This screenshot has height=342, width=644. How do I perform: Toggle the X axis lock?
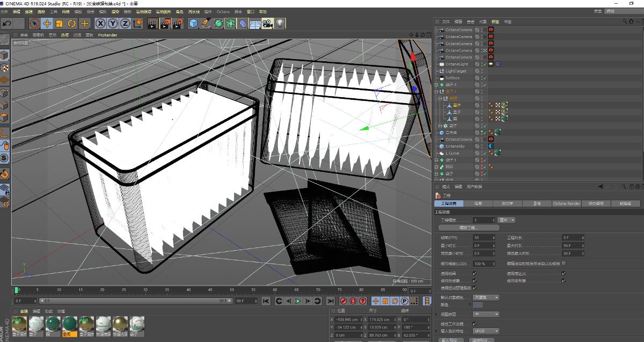click(x=100, y=23)
